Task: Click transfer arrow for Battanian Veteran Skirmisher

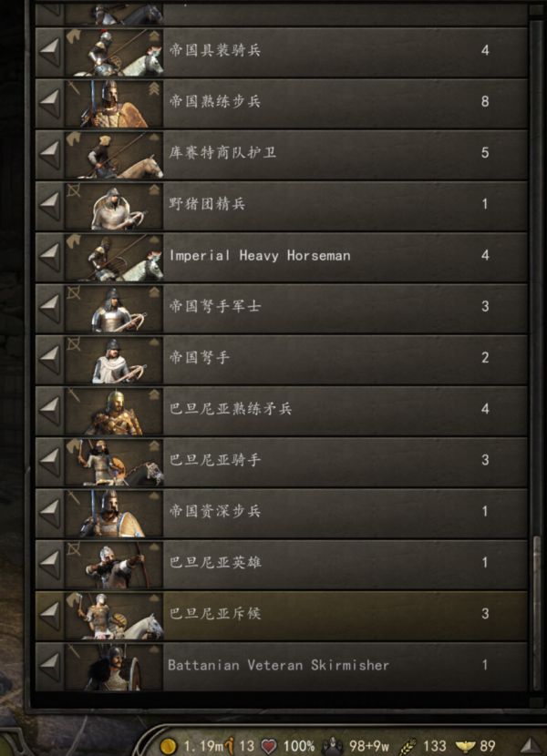Action: pyautogui.click(x=50, y=664)
